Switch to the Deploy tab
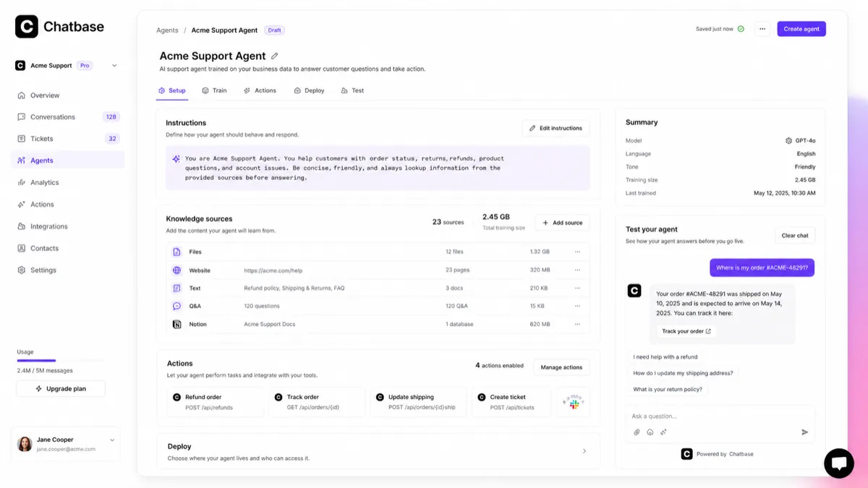Viewport: 868px width, 488px height. [309, 90]
